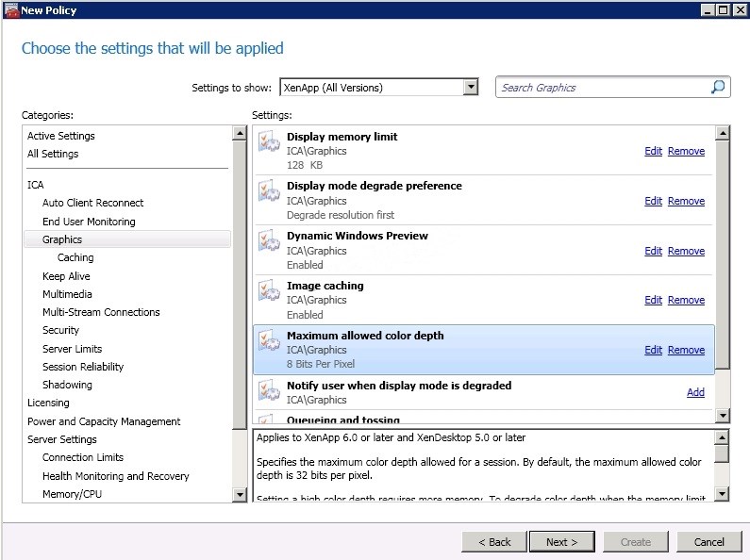Screen dimensions: 750x560
Task: Click the Image caching setting icon
Action: 269,290
